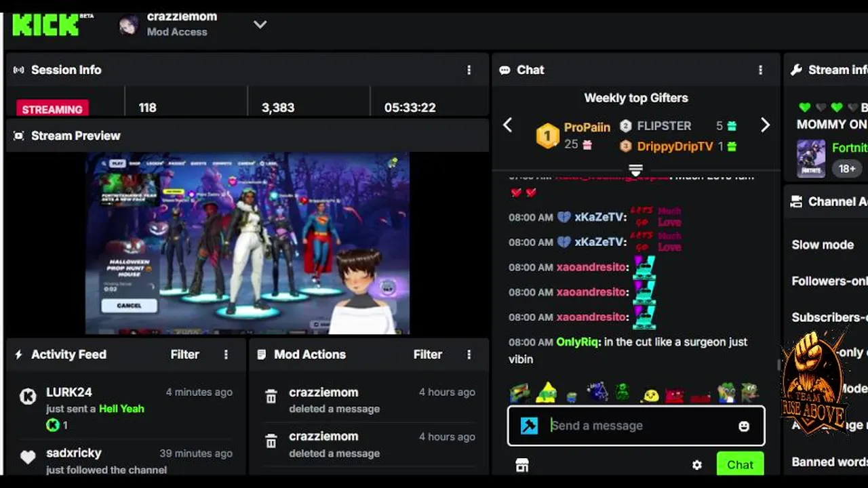Open the stream preview video

point(248,243)
